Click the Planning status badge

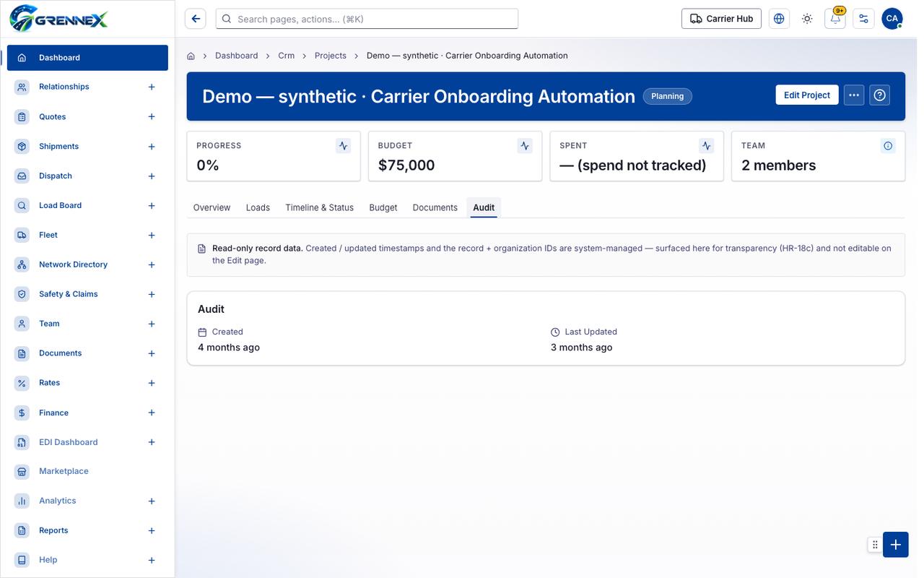pos(668,96)
